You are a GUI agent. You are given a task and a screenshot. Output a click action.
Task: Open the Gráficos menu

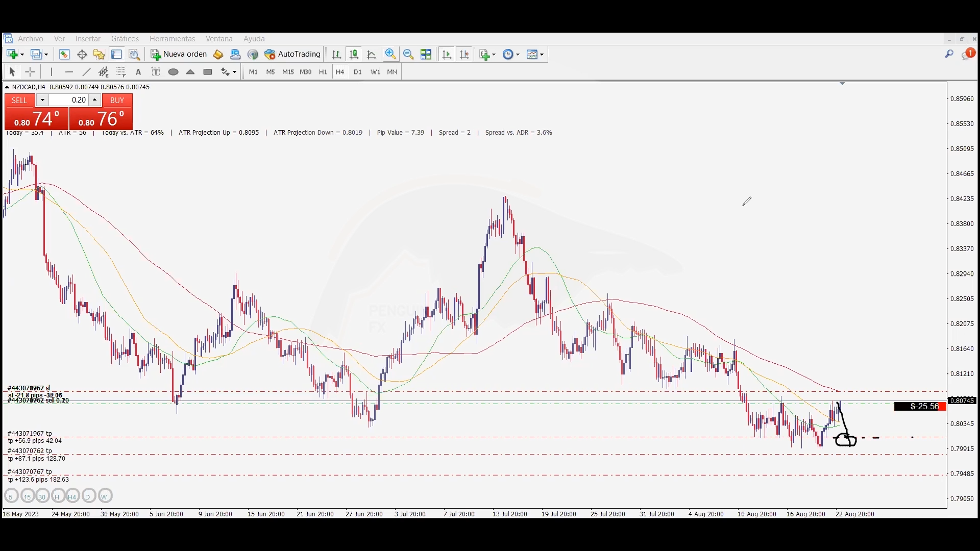(125, 39)
